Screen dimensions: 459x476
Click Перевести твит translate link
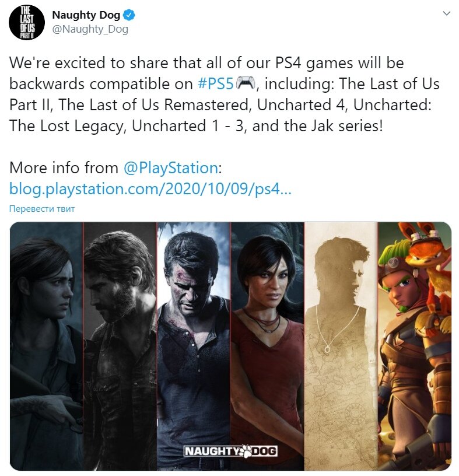[x=42, y=209]
